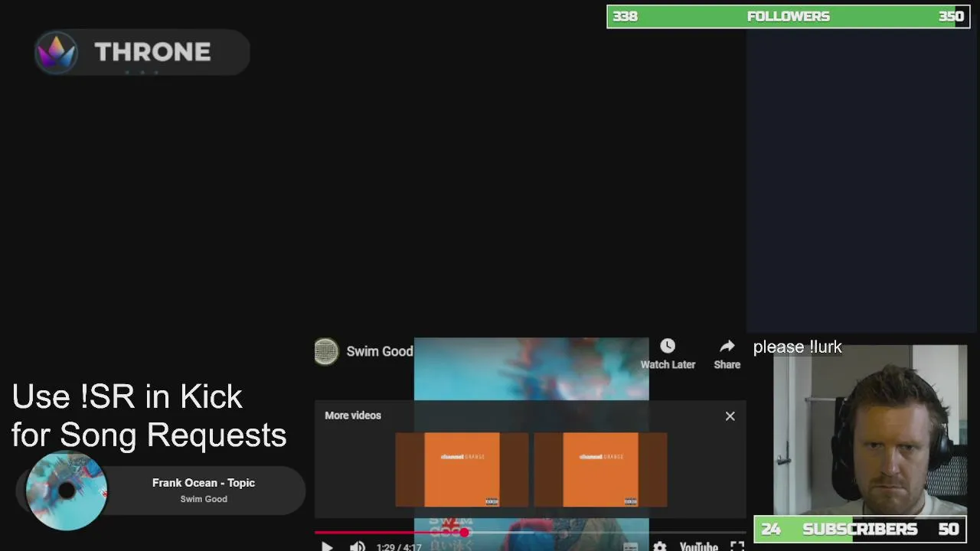Mute the video with the speaker icon
Viewport: 980px width, 551px height.
pyautogui.click(x=358, y=546)
